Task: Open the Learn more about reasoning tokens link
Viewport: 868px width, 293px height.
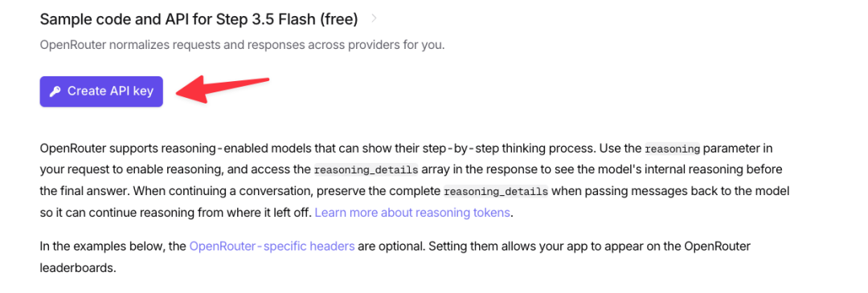Action: click(412, 212)
